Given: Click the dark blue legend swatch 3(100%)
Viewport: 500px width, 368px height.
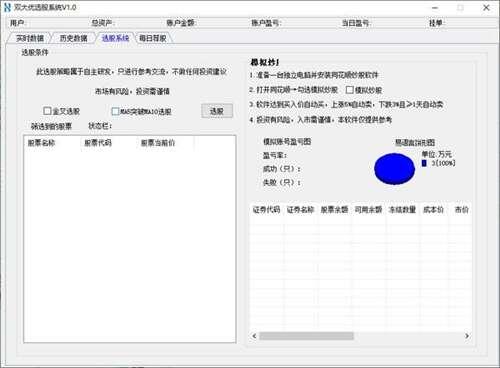Looking at the screenshot, I should 424,163.
